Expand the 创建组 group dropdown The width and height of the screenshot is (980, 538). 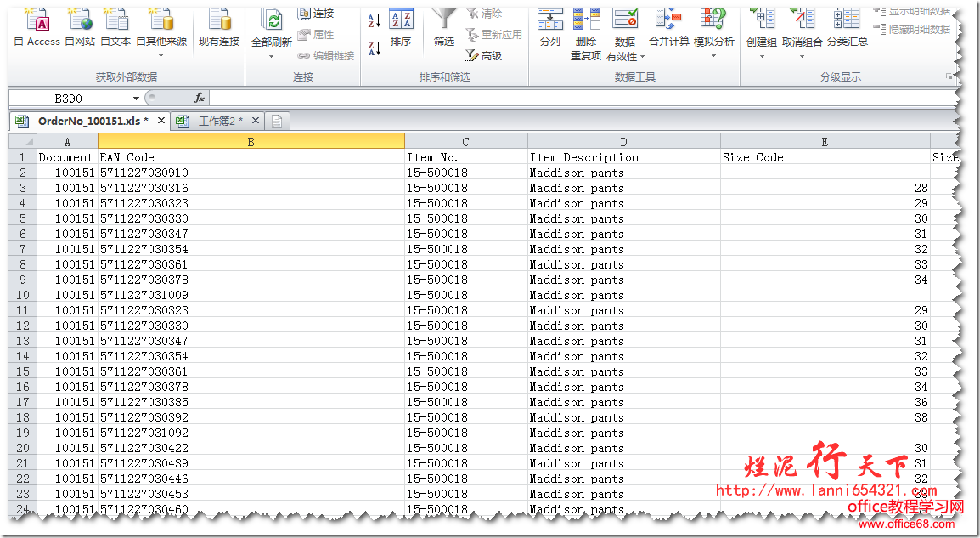pos(761,56)
